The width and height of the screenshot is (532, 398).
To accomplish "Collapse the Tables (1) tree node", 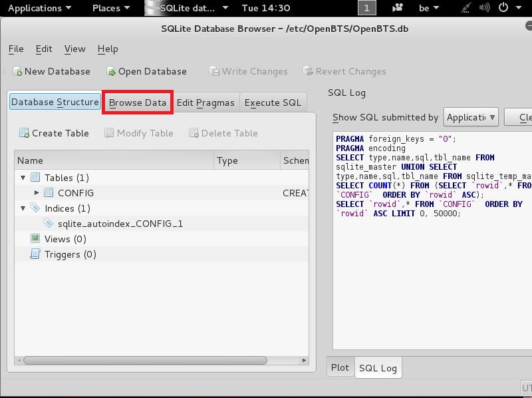I will (x=23, y=177).
